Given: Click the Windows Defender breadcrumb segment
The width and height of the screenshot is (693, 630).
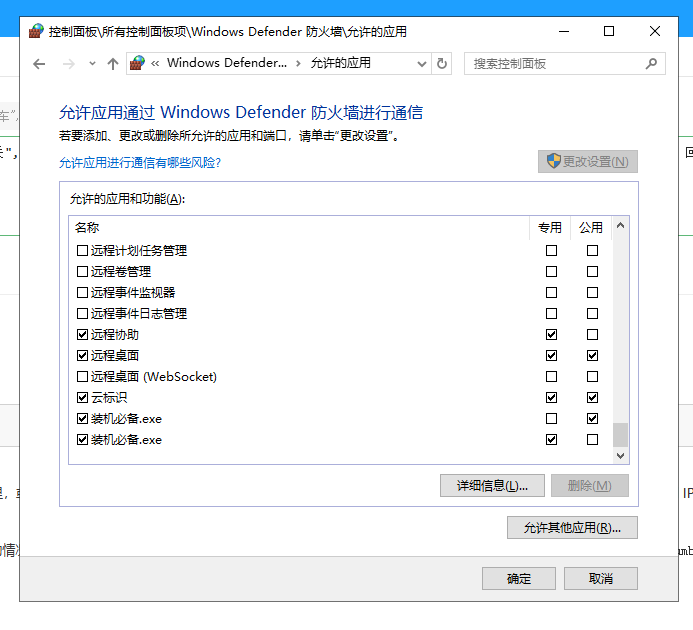Looking at the screenshot, I should tap(227, 63).
